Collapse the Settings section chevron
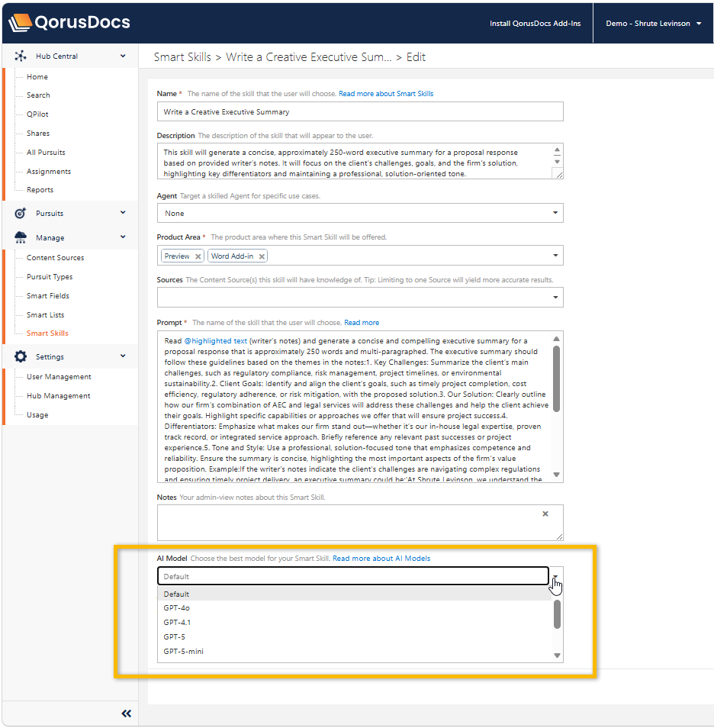This screenshot has width=714, height=728. pyautogui.click(x=123, y=356)
